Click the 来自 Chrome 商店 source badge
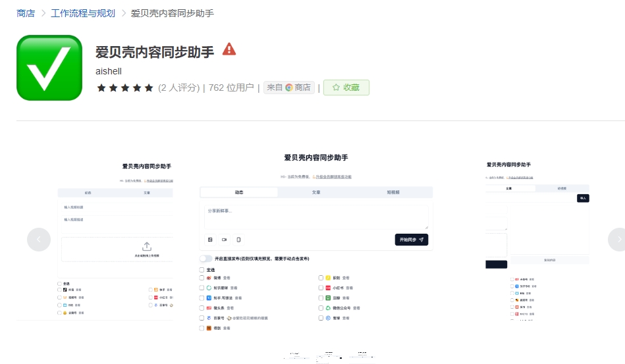 point(289,88)
